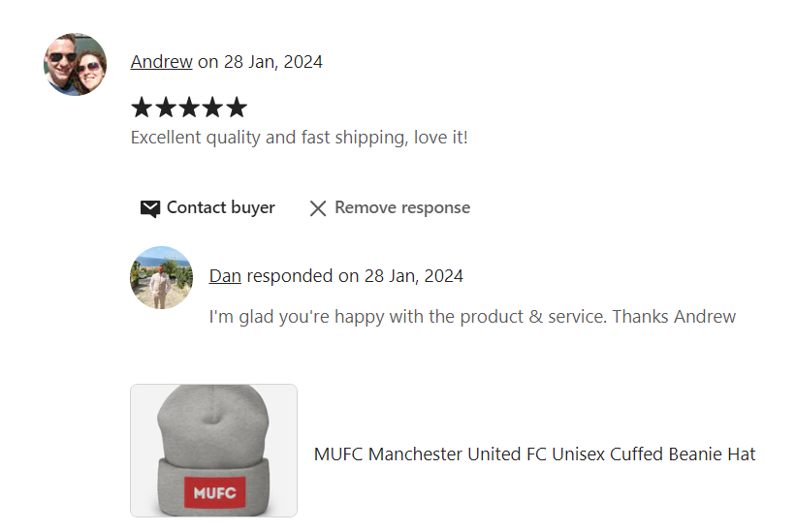The height and width of the screenshot is (532, 796).
Task: Click the X icon beside Remove response
Action: (x=318, y=208)
